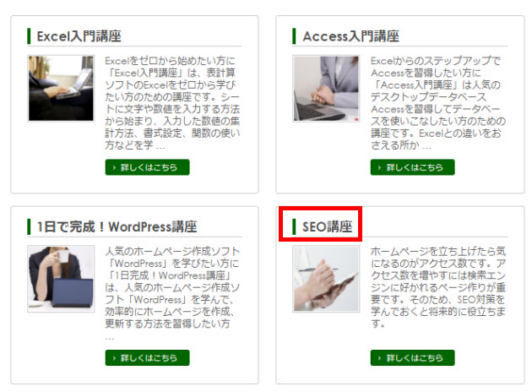Image resolution: width=532 pixels, height=392 pixels.
Task: Click the WordPress講座 詳しくはこちら button
Action: 147,357
